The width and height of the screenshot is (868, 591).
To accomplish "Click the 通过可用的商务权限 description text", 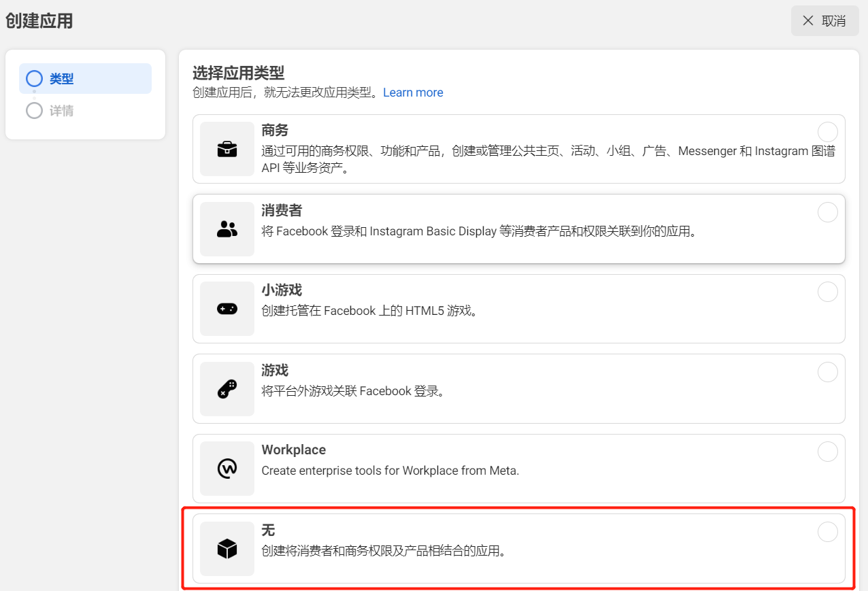I will 548,159.
